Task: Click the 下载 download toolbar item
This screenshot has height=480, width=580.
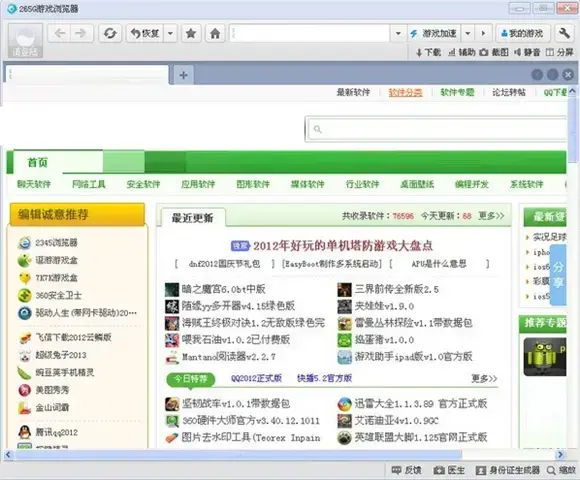Action: [428, 53]
